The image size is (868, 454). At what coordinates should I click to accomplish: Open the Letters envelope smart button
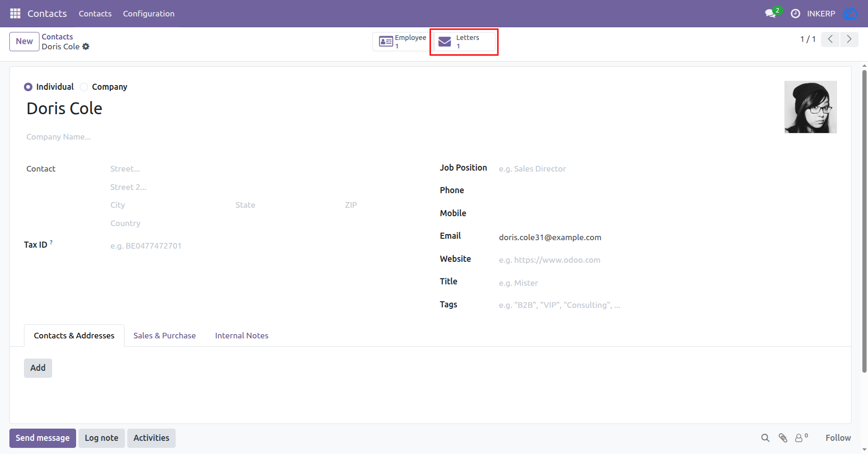pos(464,41)
